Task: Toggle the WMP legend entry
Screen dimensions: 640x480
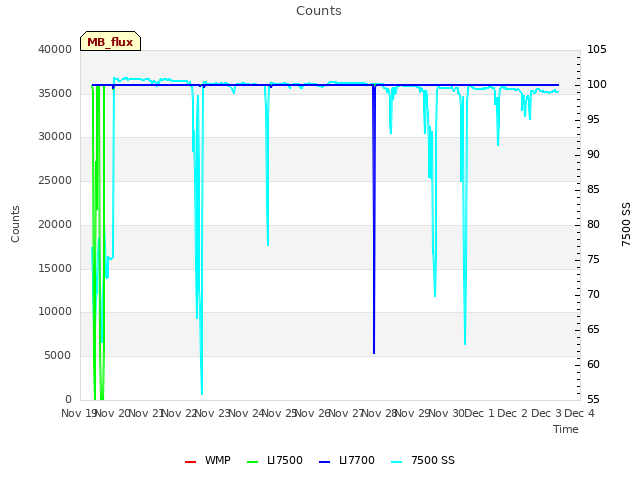Action: (208, 460)
